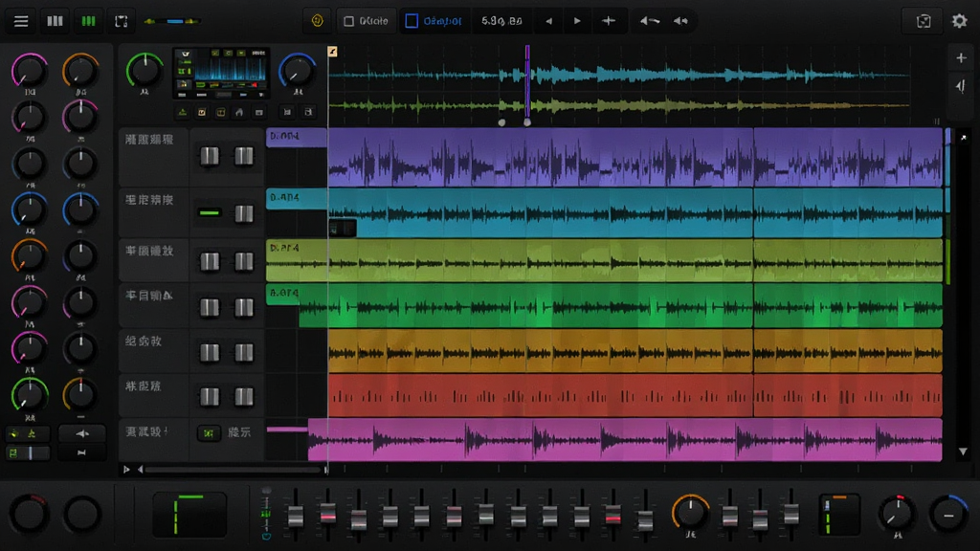Screen dimensions: 980x551
Task: Add a track with the plus on the right edge
Action: [x=961, y=58]
